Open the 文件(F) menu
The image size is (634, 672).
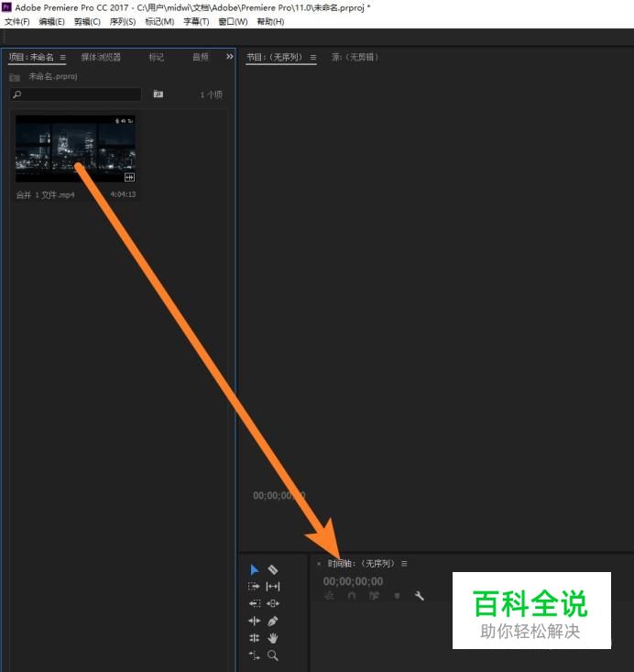[17, 21]
